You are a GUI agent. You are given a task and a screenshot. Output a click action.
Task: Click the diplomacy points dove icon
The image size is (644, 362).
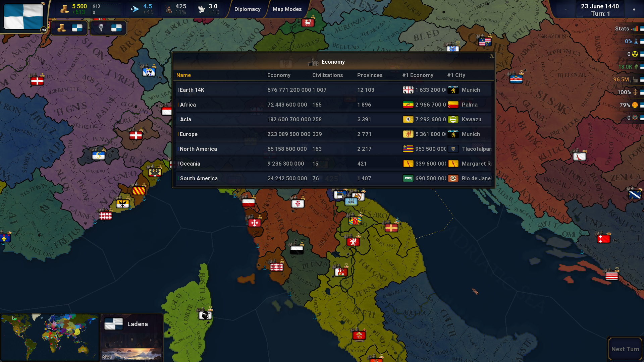tap(202, 9)
